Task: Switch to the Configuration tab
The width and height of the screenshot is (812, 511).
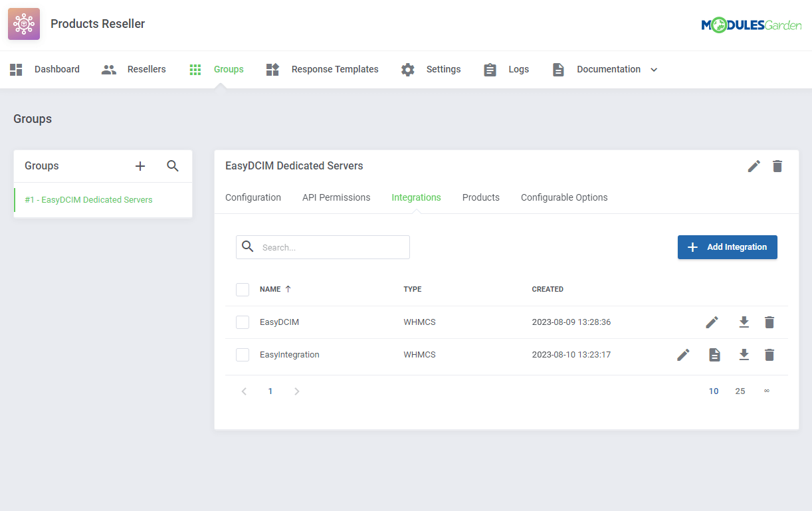Action: click(x=253, y=197)
